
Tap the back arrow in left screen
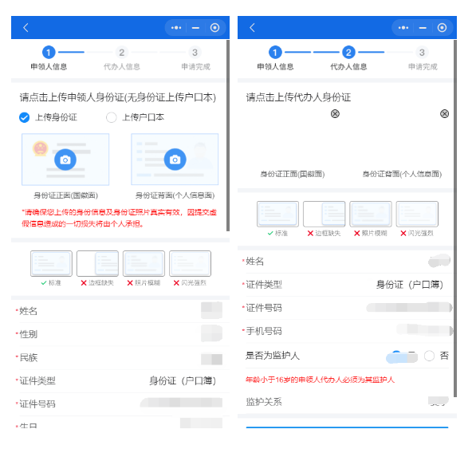click(x=26, y=28)
